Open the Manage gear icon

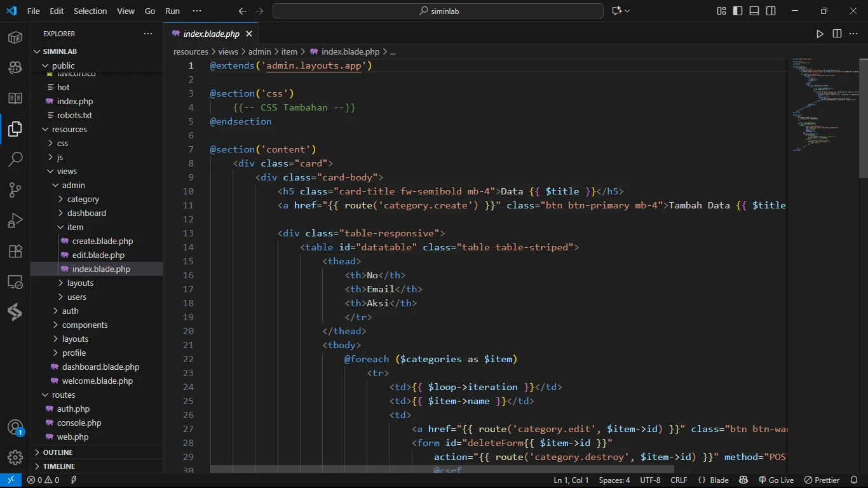pyautogui.click(x=15, y=457)
